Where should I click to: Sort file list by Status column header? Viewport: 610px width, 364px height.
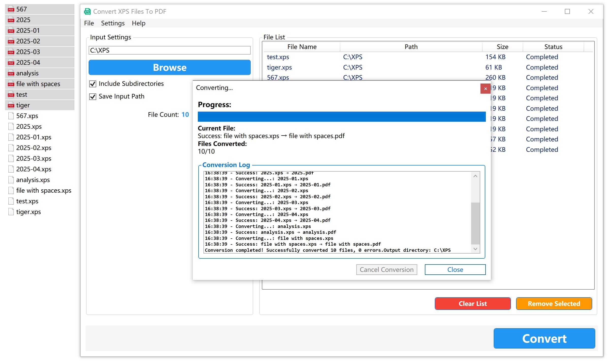[553, 47]
